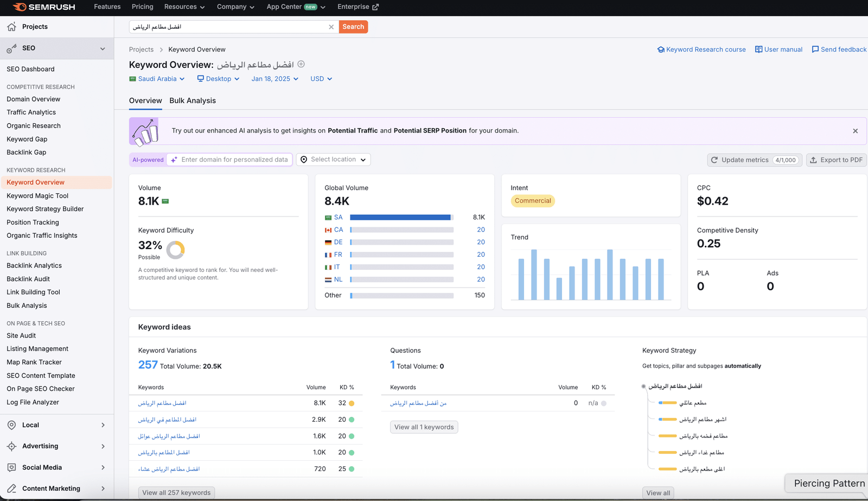
Task: Click the CA flag in Global Volume
Action: click(x=328, y=230)
